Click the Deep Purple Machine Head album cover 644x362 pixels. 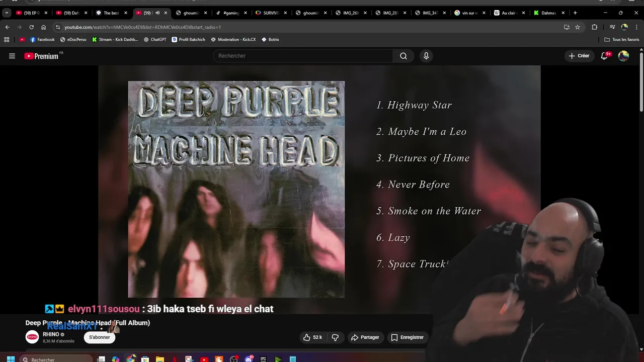236,190
